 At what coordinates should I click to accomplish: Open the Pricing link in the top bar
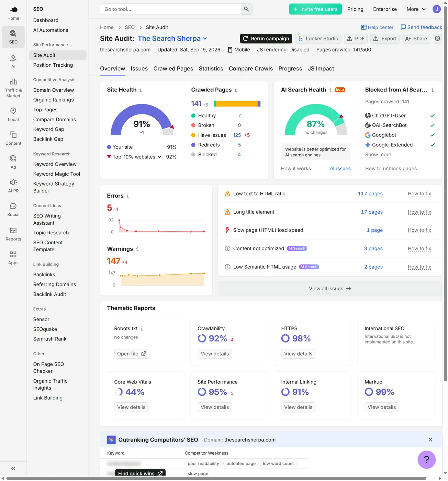click(355, 9)
